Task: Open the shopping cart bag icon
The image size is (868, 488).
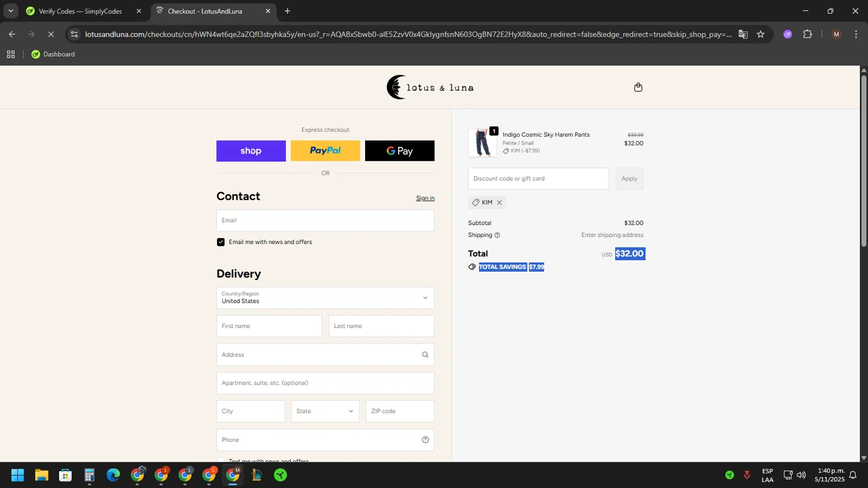Action: coord(638,87)
